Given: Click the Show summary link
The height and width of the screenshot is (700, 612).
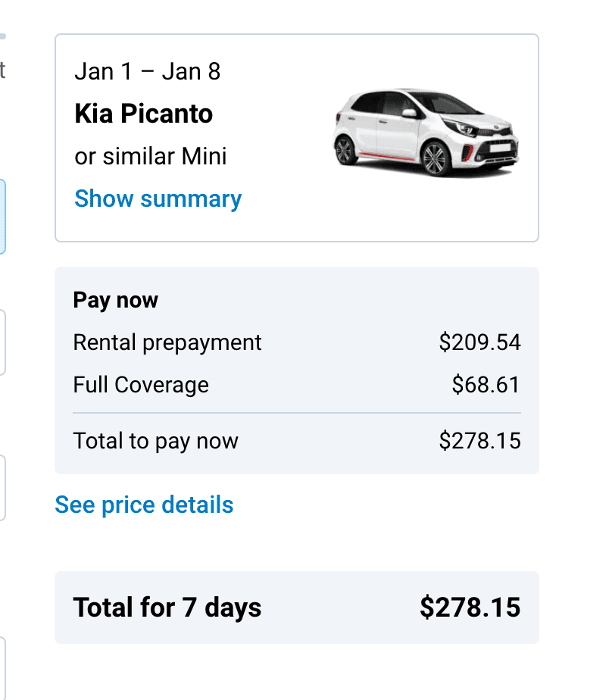Looking at the screenshot, I should (158, 198).
